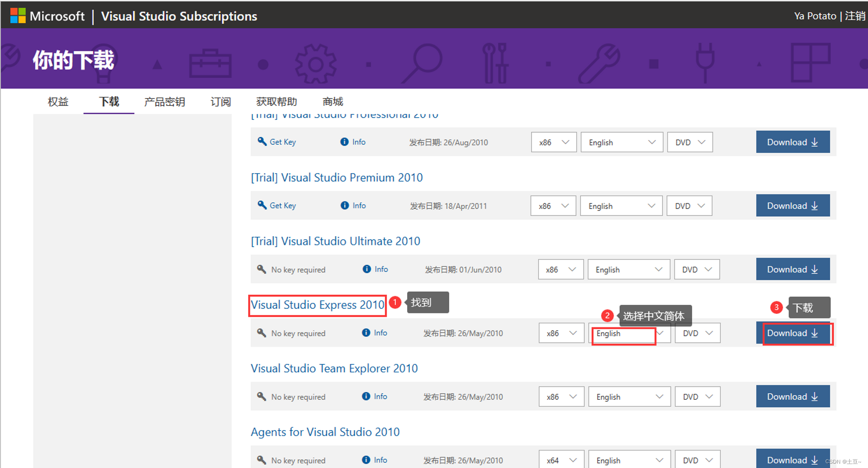Open x64 dropdown for Agents 2010
868x468 pixels.
tap(562, 459)
